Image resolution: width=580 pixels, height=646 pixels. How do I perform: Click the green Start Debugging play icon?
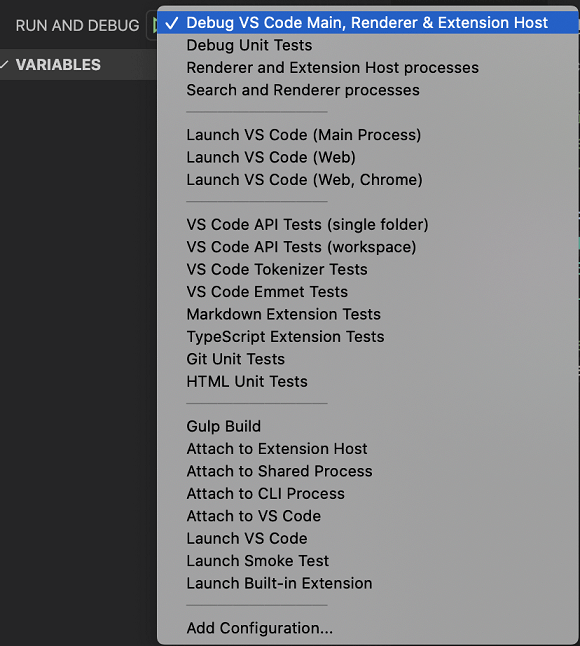tap(155, 26)
